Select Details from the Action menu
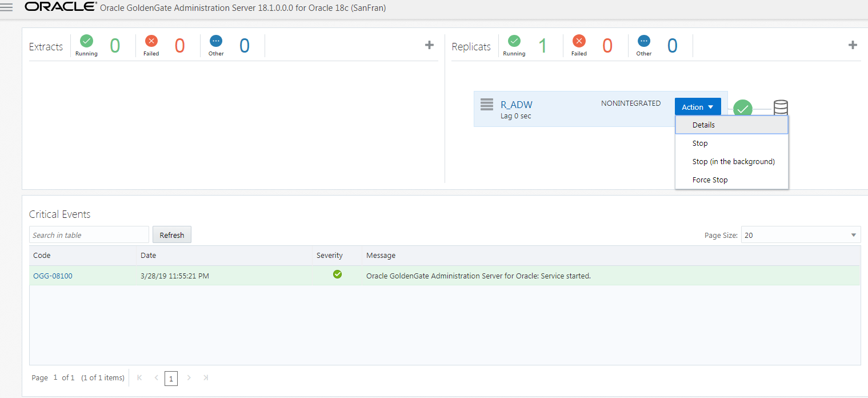 coord(731,125)
